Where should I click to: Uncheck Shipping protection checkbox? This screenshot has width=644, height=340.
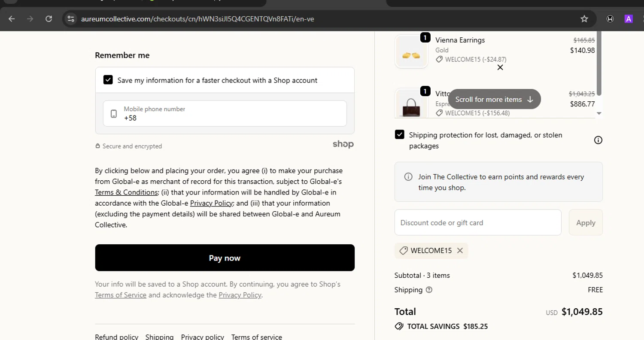[x=400, y=134]
